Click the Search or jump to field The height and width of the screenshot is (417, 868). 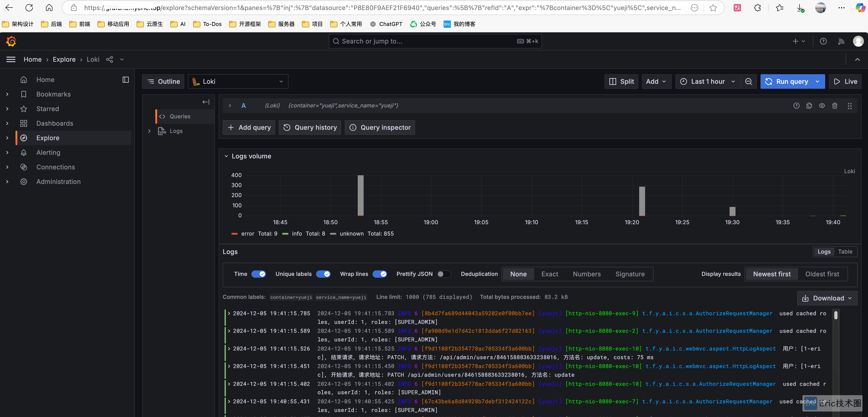(435, 41)
